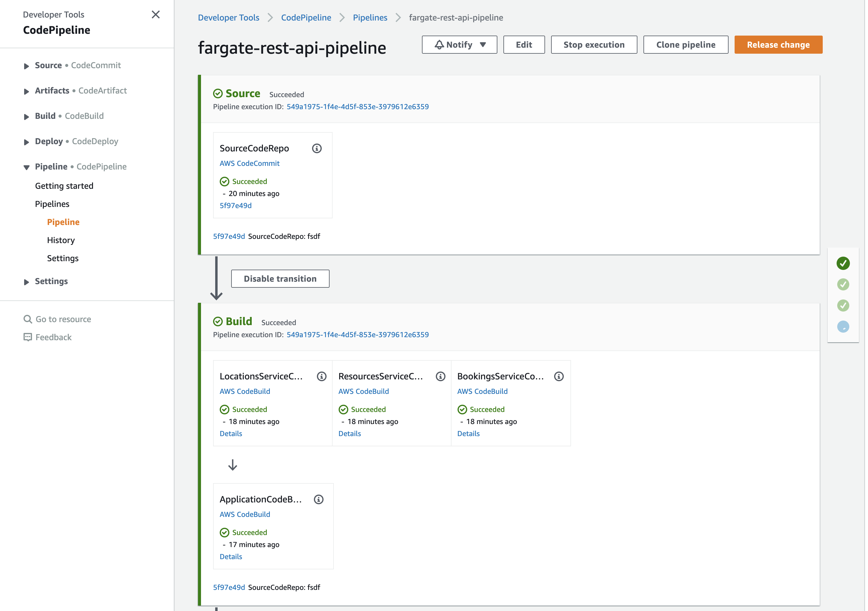Image resolution: width=868 pixels, height=611 pixels.
Task: Open Pipelines list in sidebar
Action: pos(52,204)
